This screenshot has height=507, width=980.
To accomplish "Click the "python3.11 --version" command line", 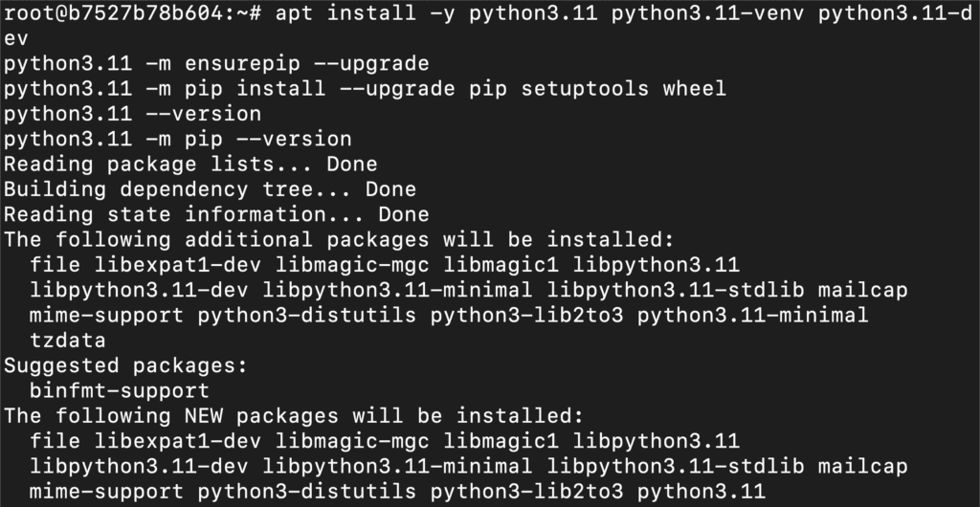I will click(132, 114).
